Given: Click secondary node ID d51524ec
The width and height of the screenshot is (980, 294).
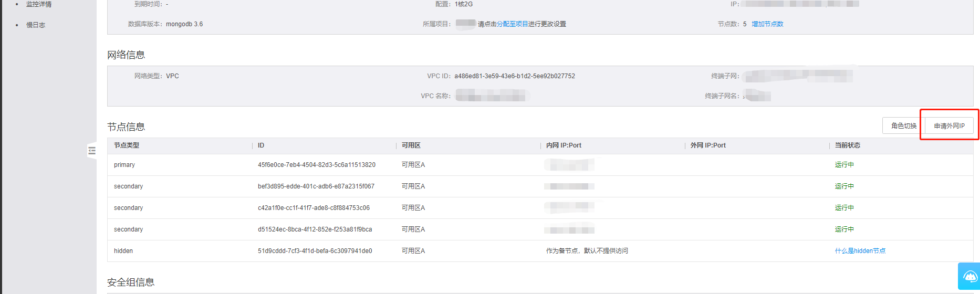Looking at the screenshot, I should click(315, 229).
